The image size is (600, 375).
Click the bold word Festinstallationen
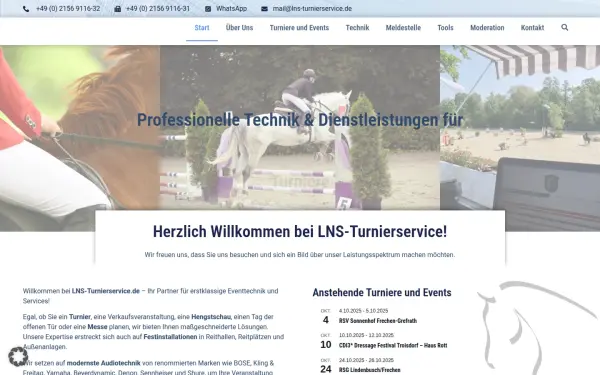coord(170,337)
